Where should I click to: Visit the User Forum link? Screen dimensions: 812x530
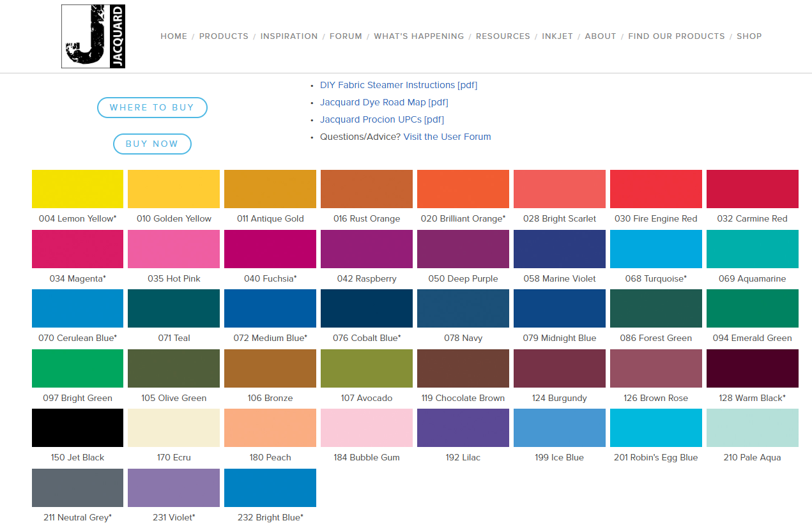point(447,137)
